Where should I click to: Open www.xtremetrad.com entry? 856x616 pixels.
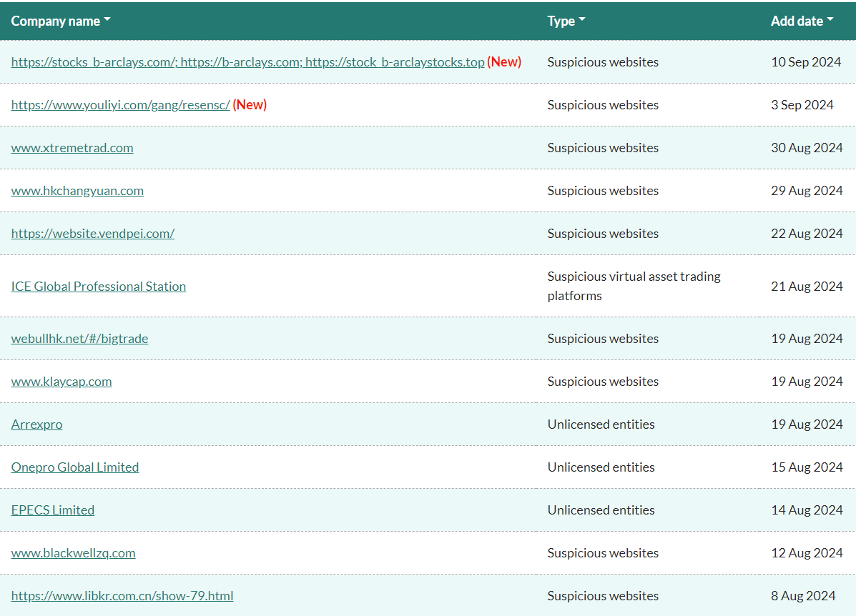(72, 148)
